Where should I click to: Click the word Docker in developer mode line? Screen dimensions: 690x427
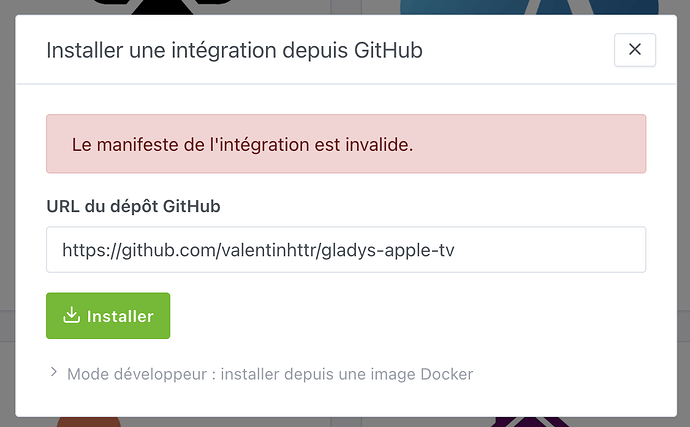click(447, 374)
